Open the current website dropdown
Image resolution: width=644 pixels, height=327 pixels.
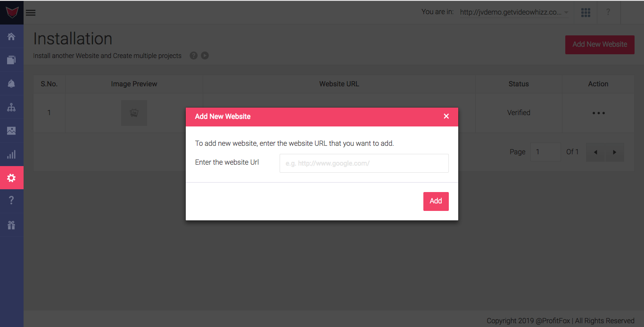[514, 13]
